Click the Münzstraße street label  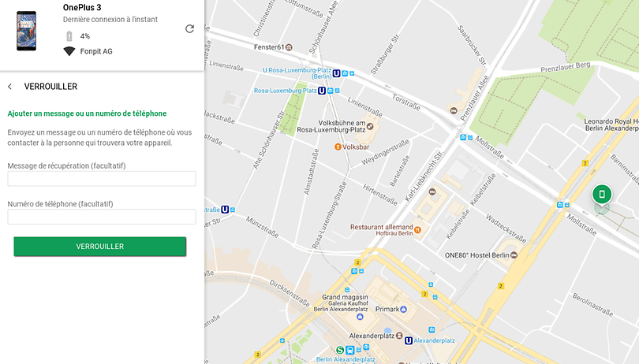pos(262,227)
